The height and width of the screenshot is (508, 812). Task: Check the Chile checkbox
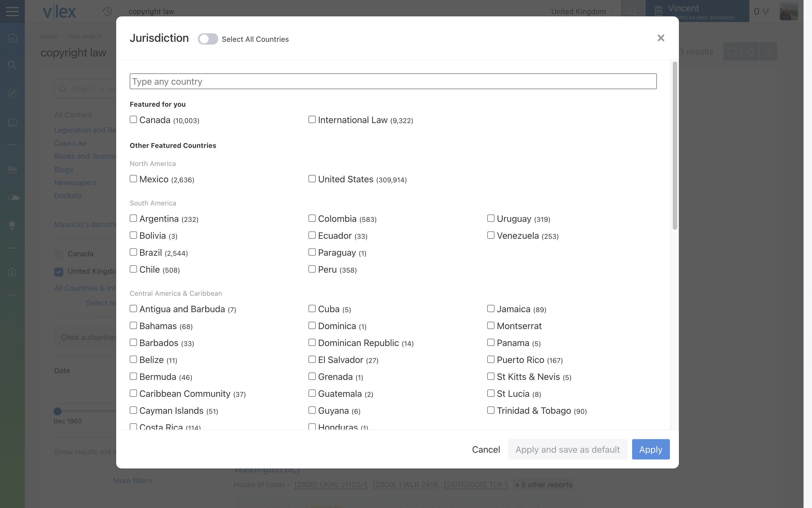click(133, 269)
